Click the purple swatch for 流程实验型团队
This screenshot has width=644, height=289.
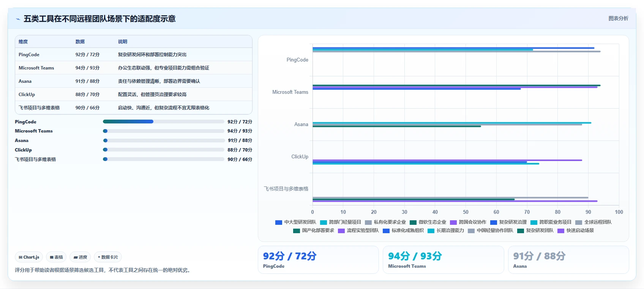[x=341, y=231]
